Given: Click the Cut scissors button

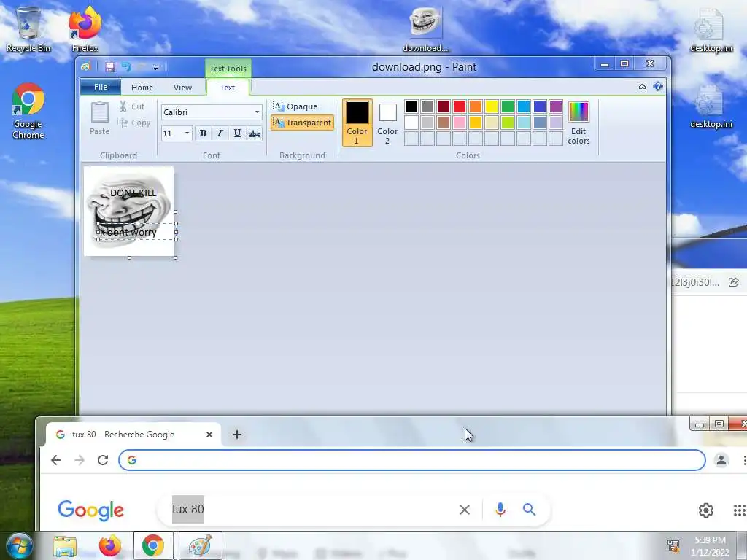Looking at the screenshot, I should pos(132,106).
